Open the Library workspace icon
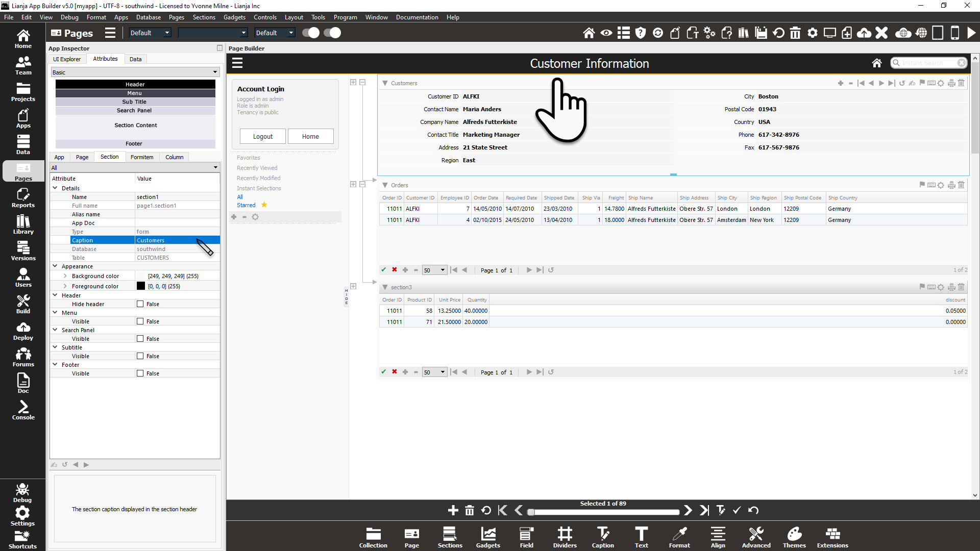This screenshot has width=980, height=551. pyautogui.click(x=23, y=224)
